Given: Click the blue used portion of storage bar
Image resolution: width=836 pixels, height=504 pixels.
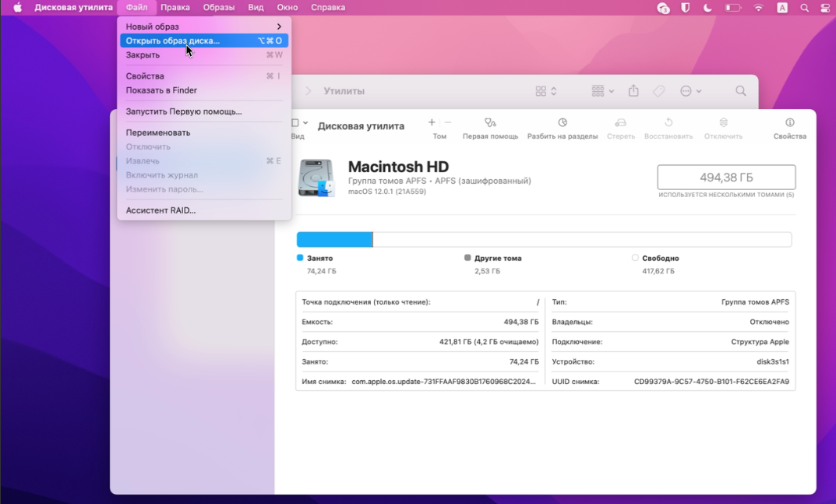Looking at the screenshot, I should tap(334, 239).
